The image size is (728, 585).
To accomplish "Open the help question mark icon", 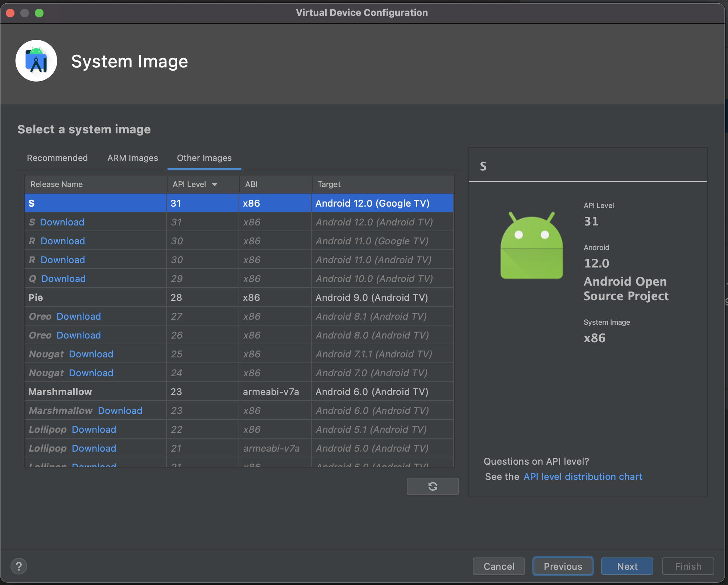I will click(19, 566).
